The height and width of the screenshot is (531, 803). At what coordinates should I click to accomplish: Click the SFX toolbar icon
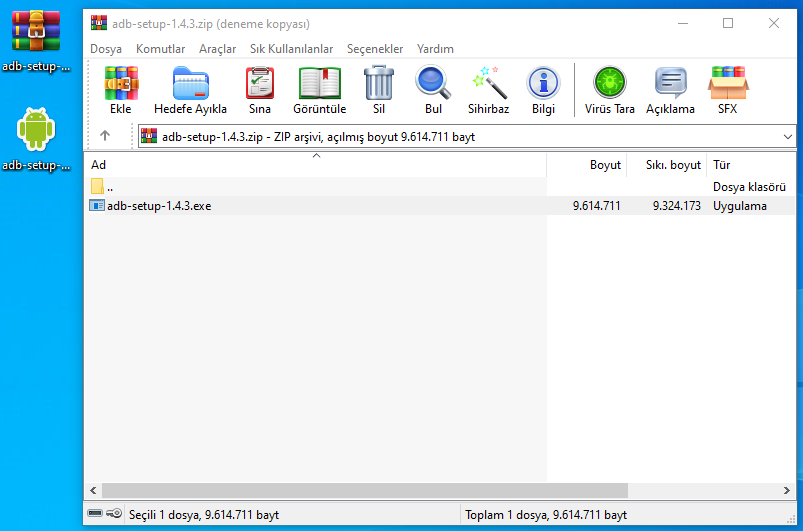728,83
